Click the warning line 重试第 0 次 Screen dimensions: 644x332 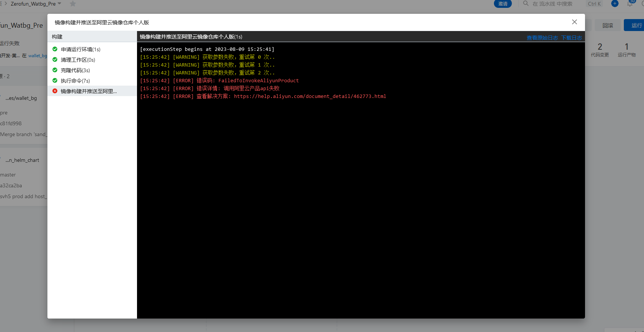(207, 57)
